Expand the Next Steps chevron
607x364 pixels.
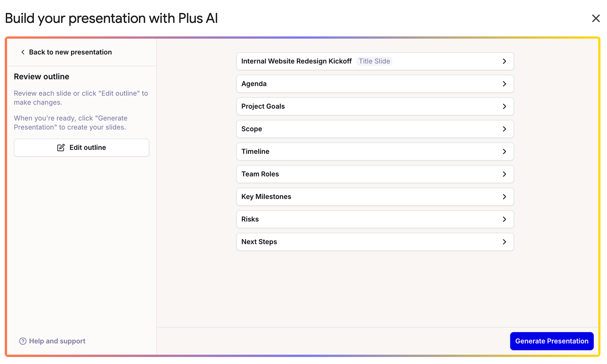click(x=504, y=242)
